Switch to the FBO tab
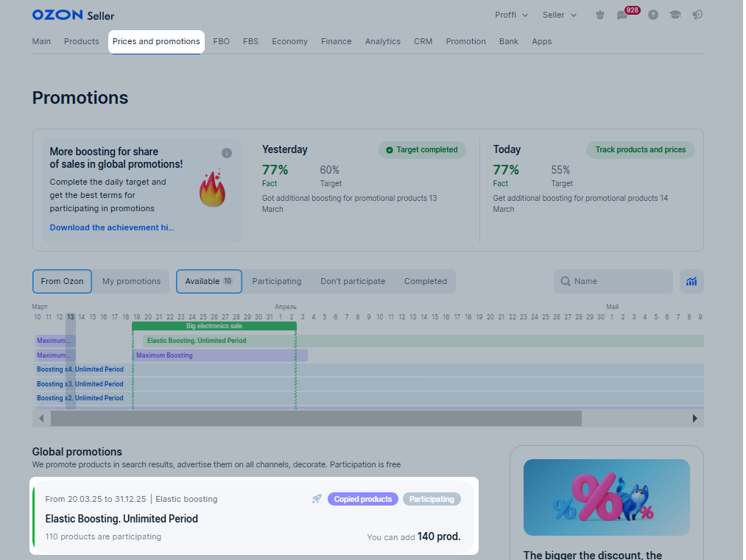 [x=221, y=41]
